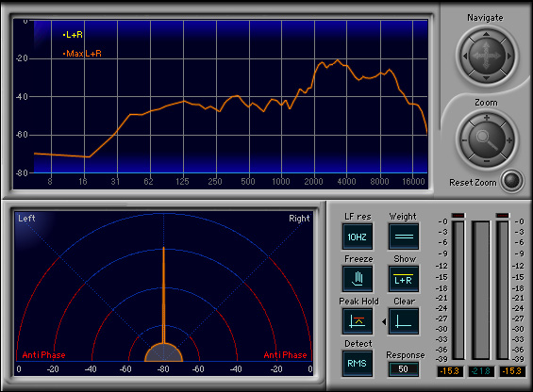Click the Reset Zoom round button
Image resolution: width=533 pixels, height=392 pixels.
(x=512, y=181)
